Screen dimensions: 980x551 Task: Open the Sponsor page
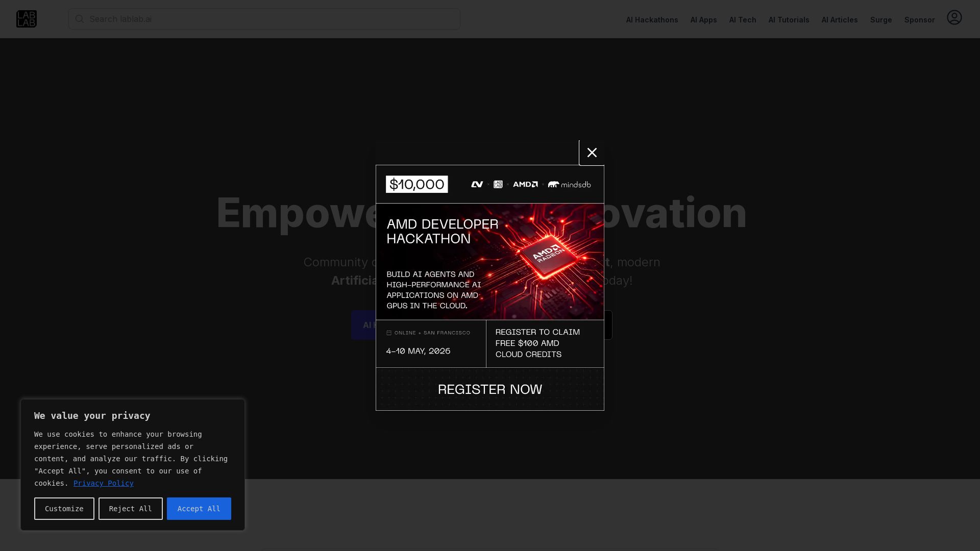[919, 20]
